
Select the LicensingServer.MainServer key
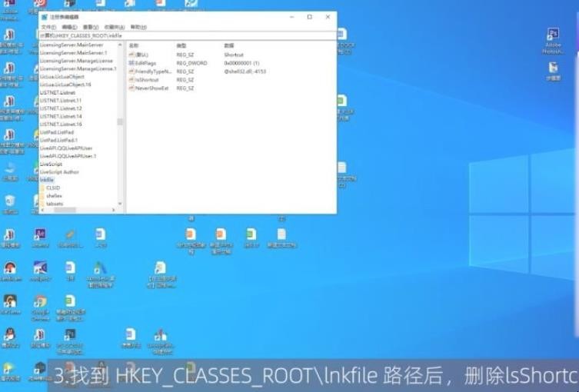[72, 45]
